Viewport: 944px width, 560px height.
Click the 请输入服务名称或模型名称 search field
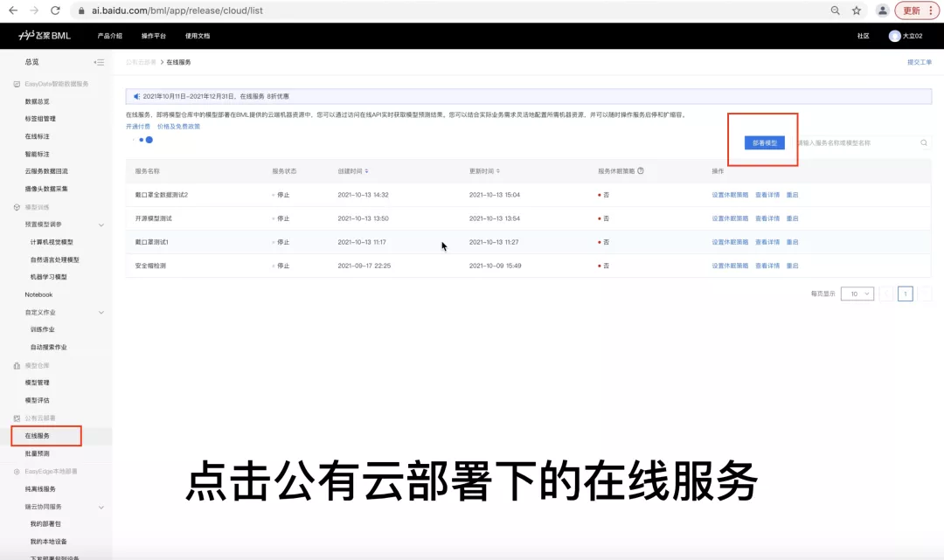tap(858, 142)
